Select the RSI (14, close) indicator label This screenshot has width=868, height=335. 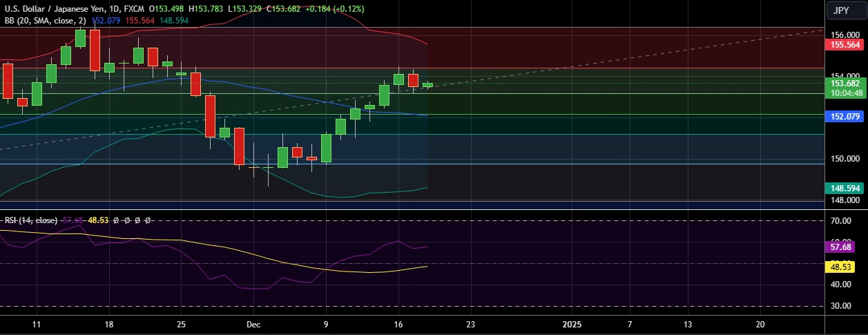[31, 220]
